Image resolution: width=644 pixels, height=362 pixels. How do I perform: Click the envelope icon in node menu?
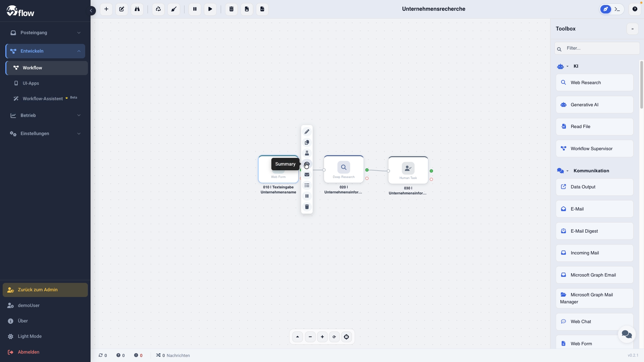tap(307, 175)
